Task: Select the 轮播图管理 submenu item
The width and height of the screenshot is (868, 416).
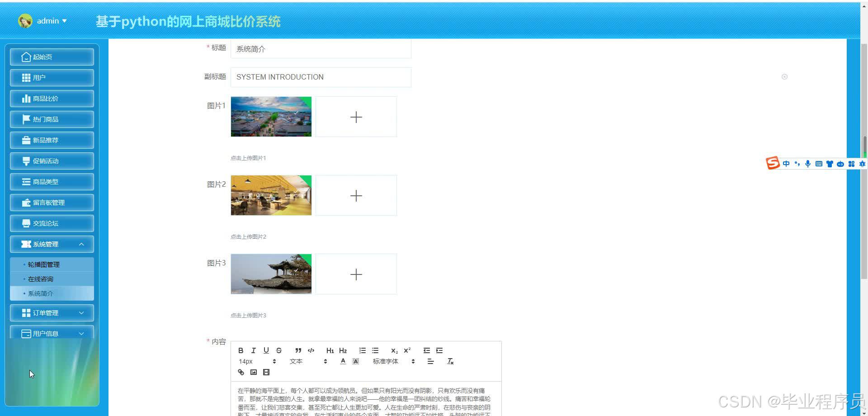Action: click(x=52, y=265)
